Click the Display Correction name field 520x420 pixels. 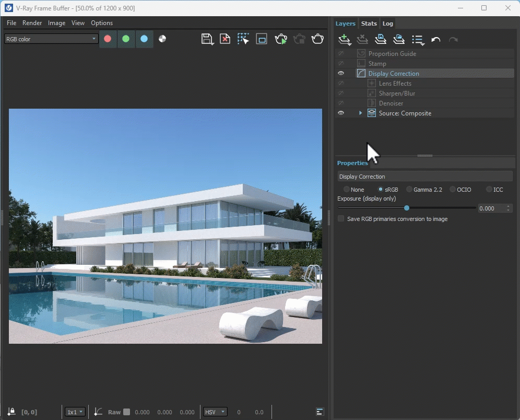point(425,177)
